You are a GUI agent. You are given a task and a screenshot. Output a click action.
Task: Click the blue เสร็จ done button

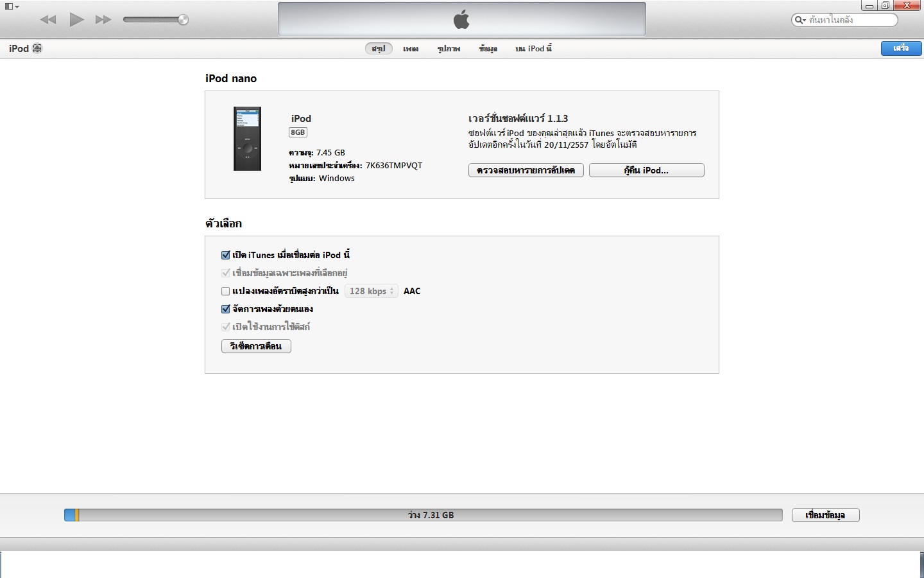(901, 48)
